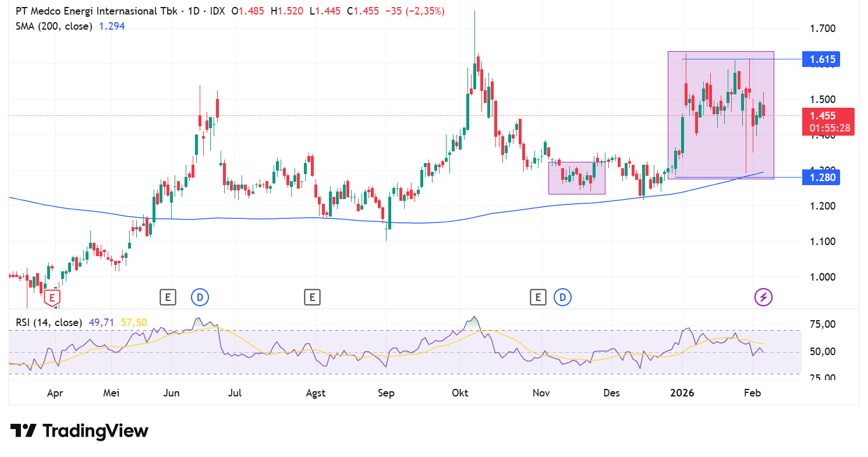Select the small purple rectangle in November
This screenshot has height=457, width=868.
pos(576,187)
